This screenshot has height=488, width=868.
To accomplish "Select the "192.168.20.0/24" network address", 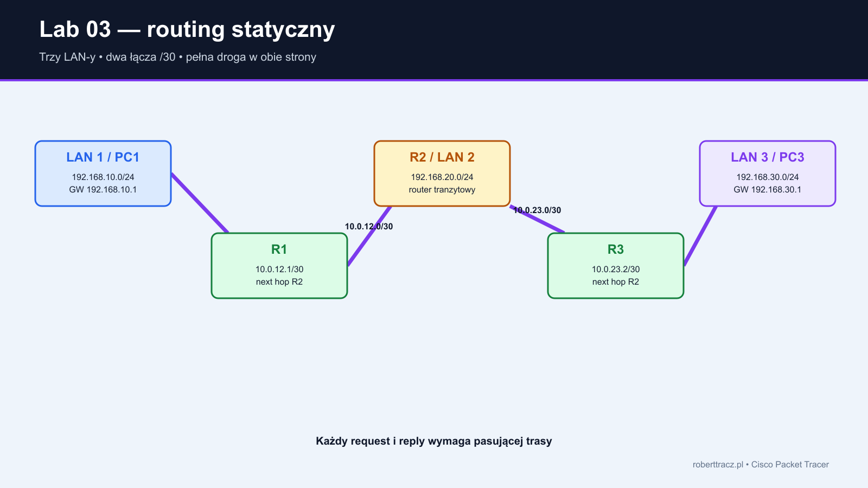I will (442, 177).
